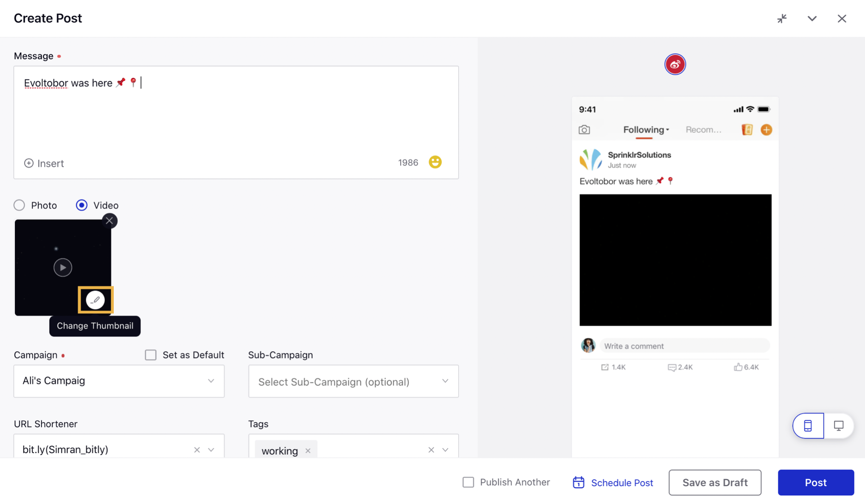Click the Insert content icon
The width and height of the screenshot is (865, 504).
tap(29, 162)
